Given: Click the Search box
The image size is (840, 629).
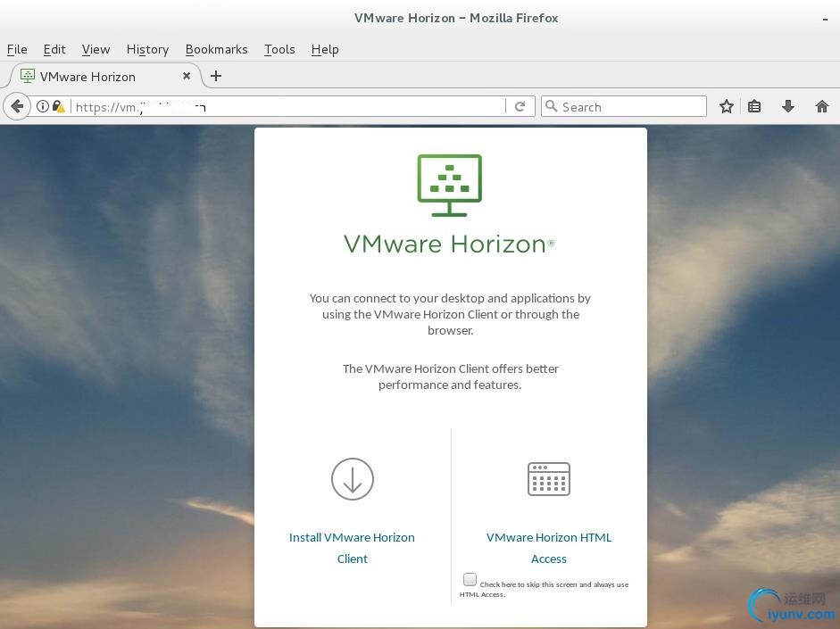Looking at the screenshot, I should pos(624,106).
